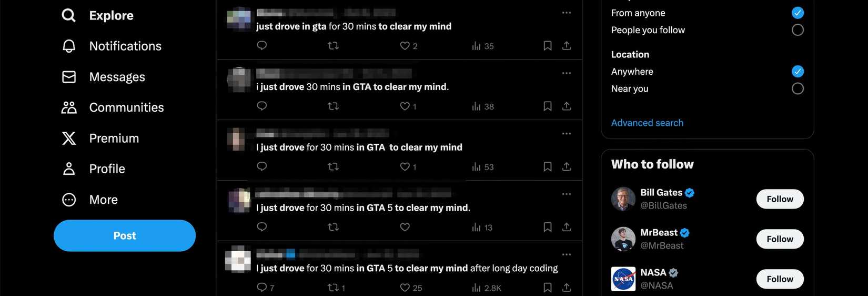Screen dimensions: 868x296
Task: Bookmark the 'just drove in gta for 30 mins' post
Action: coord(548,46)
